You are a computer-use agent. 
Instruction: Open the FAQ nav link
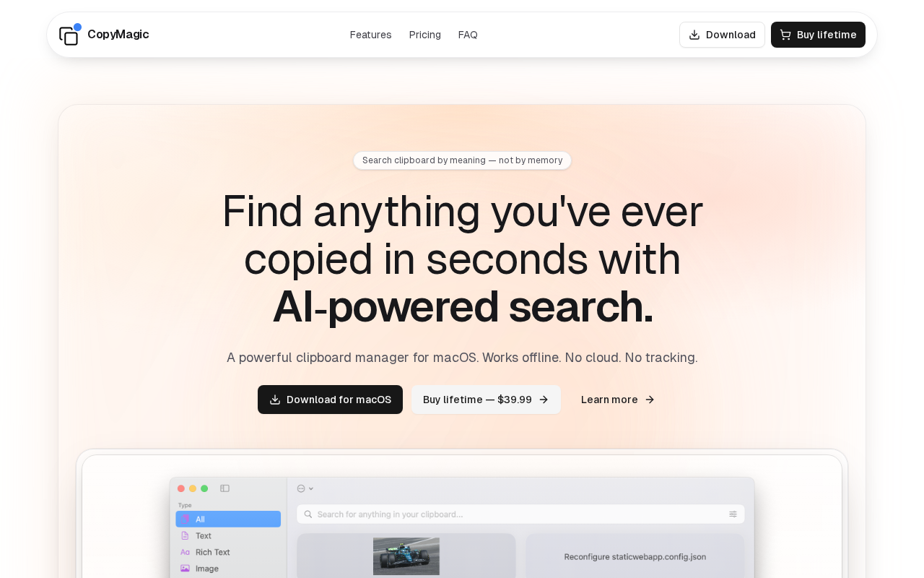coord(468,35)
